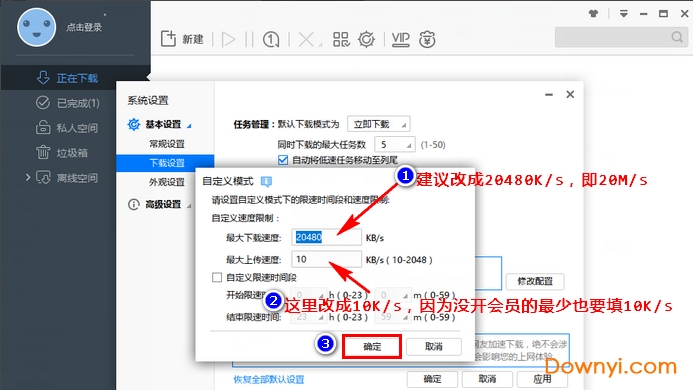Enable the 自定义限速时间段 checkbox
This screenshot has width=693, height=390.
(x=217, y=277)
